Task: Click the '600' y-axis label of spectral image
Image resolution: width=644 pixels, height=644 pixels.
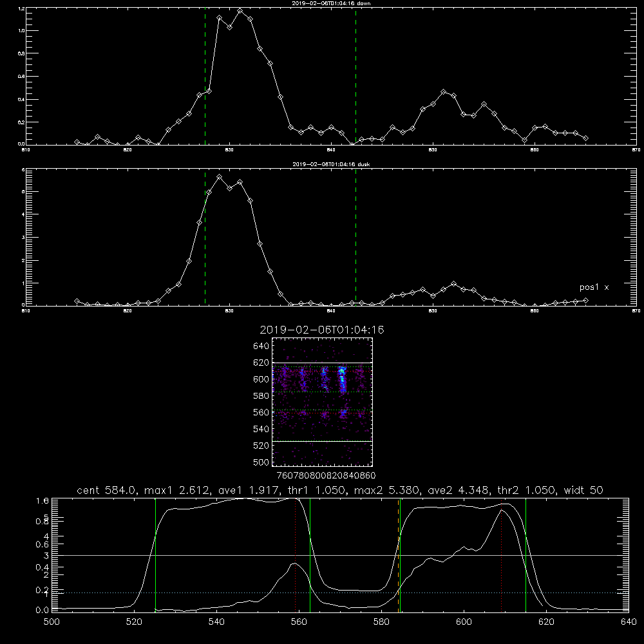Action: [261, 379]
